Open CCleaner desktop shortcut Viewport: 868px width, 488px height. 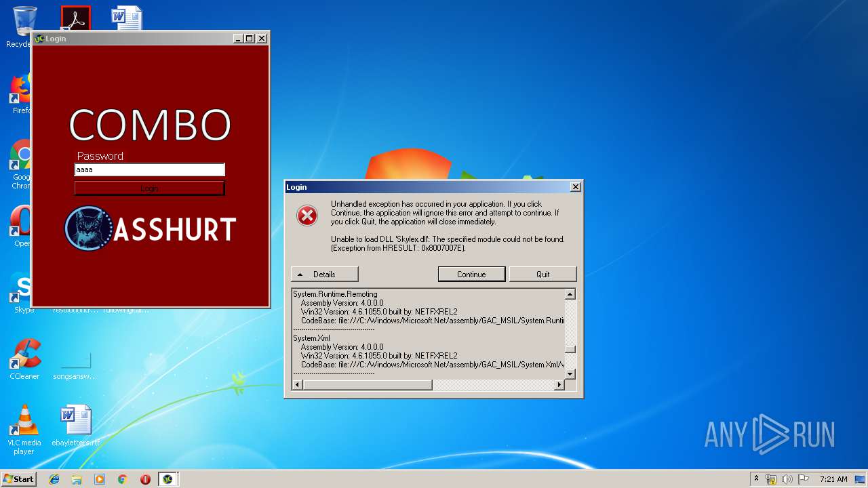click(24, 359)
